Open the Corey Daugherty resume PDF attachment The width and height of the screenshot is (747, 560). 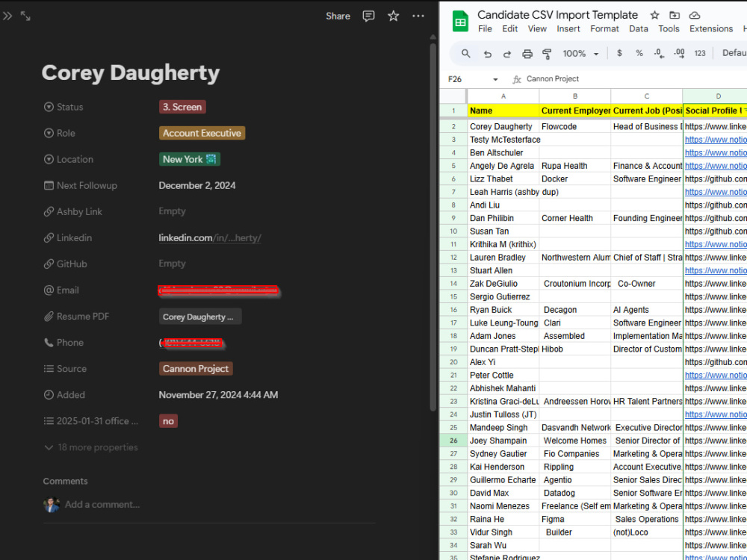coord(200,317)
